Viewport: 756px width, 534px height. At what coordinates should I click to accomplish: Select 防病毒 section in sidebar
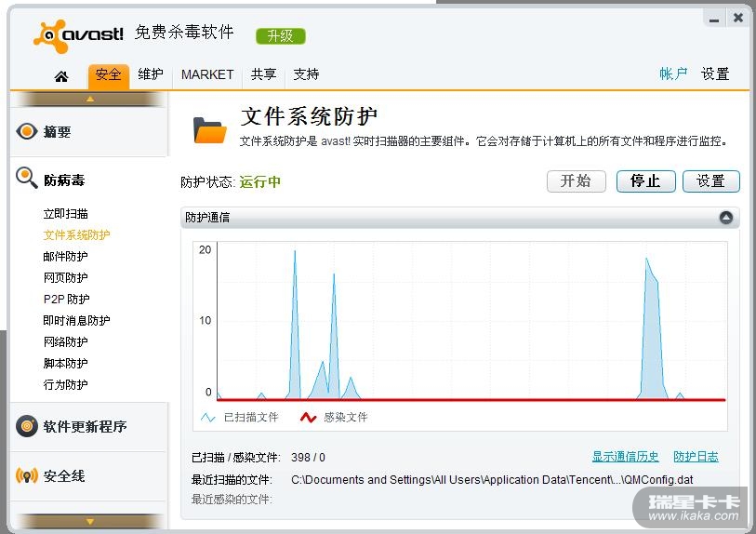64,180
